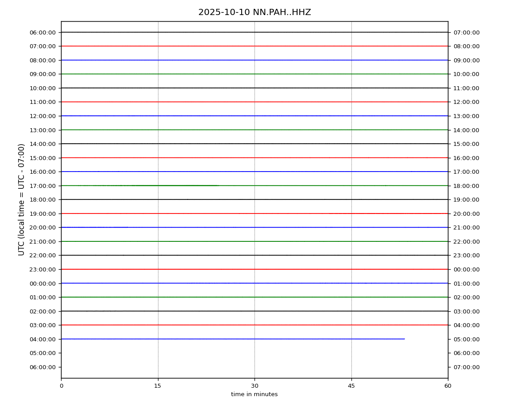
Task: Click the "time in minutes" axis label
Action: click(254, 394)
